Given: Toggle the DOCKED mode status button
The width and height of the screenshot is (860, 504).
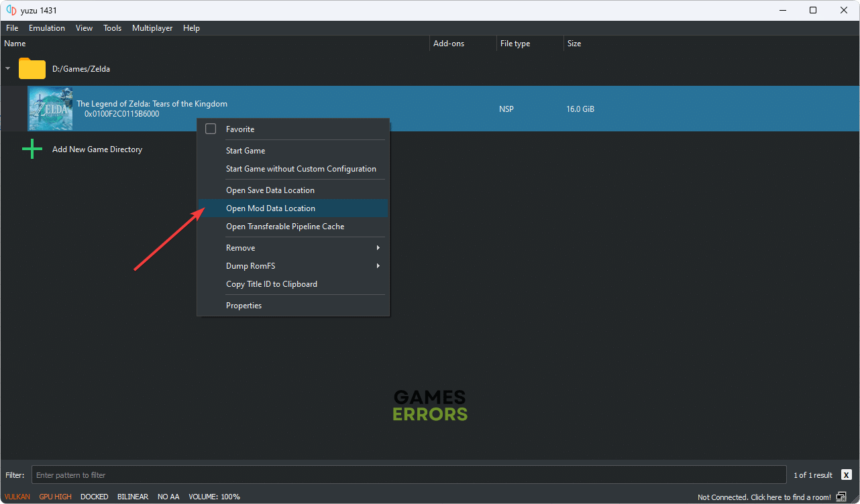Looking at the screenshot, I should pyautogui.click(x=94, y=497).
